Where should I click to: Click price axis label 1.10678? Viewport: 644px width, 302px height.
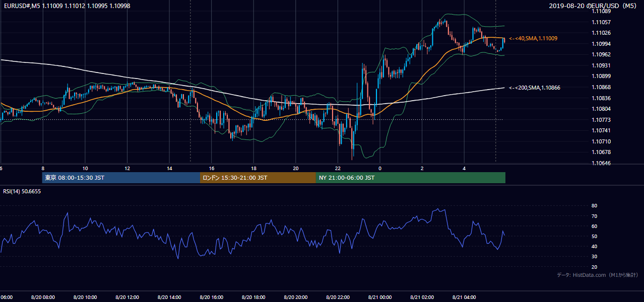(x=602, y=152)
